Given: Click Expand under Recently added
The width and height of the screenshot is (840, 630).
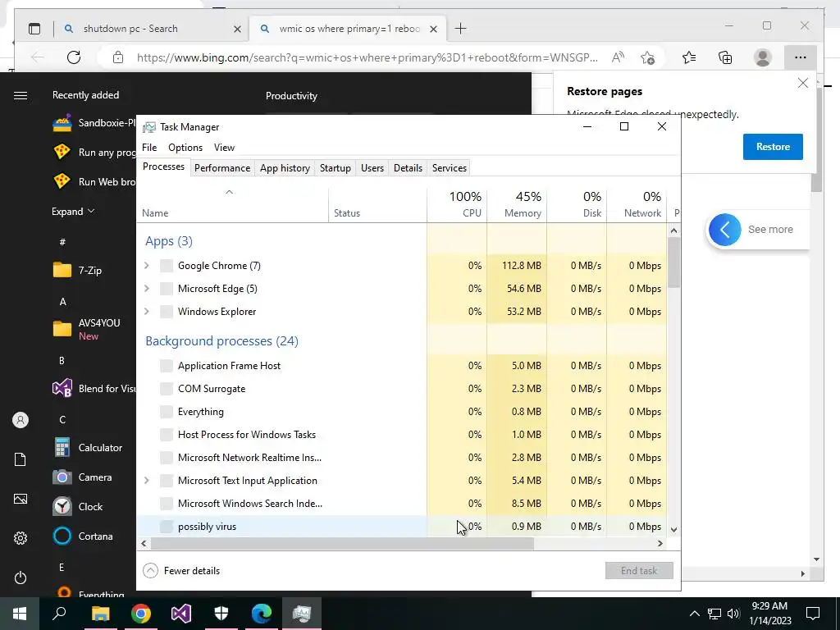Looking at the screenshot, I should 73,212.
